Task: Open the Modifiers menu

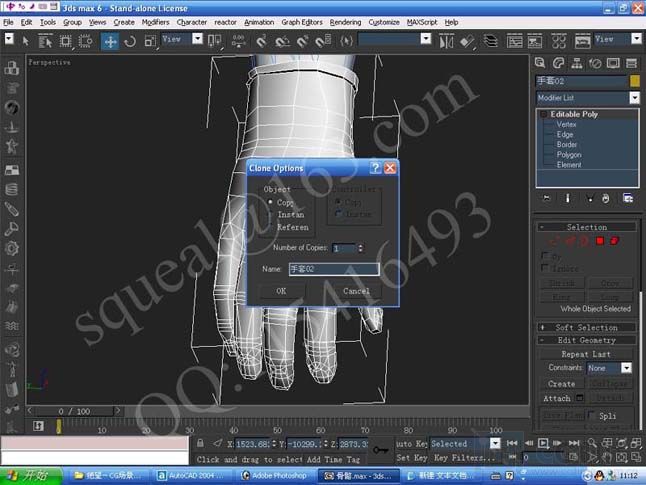Action: pos(155,22)
